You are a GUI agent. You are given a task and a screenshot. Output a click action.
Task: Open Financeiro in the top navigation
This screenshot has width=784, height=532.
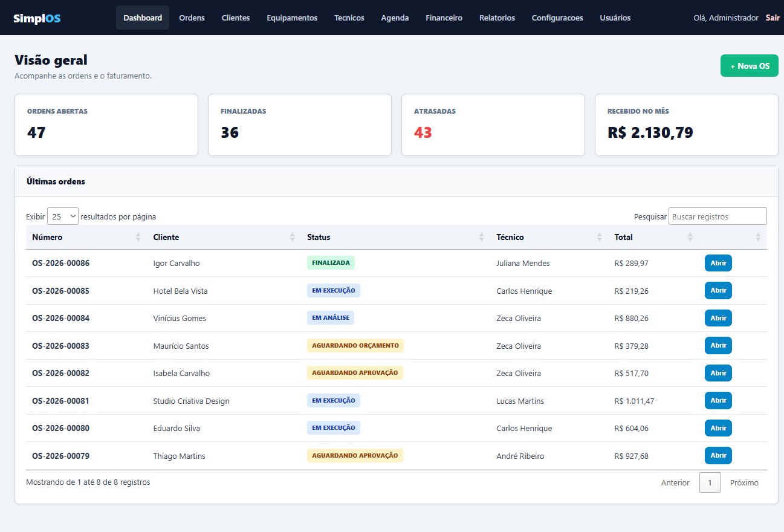444,18
